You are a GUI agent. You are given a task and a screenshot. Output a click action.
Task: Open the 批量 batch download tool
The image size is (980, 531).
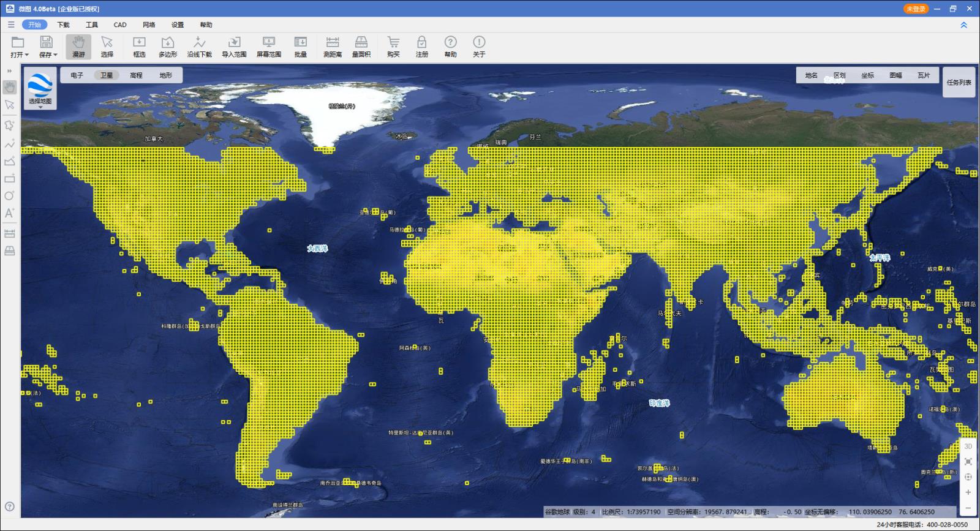coord(300,47)
